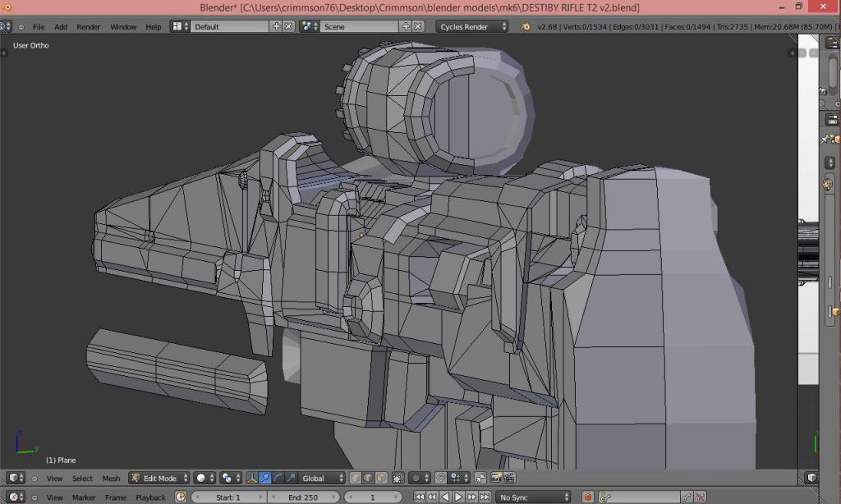Click the active keying set field

coord(639,497)
